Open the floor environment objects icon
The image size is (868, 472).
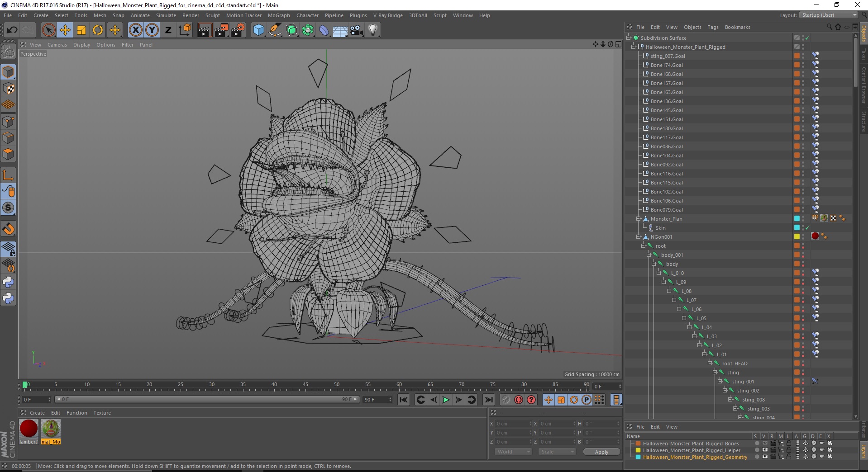pyautogui.click(x=340, y=30)
